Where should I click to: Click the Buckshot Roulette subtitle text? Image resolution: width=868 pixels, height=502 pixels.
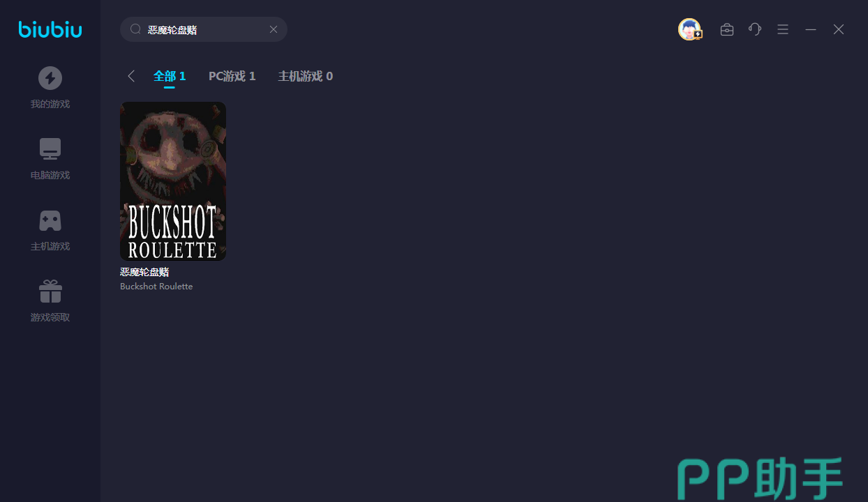[156, 287]
